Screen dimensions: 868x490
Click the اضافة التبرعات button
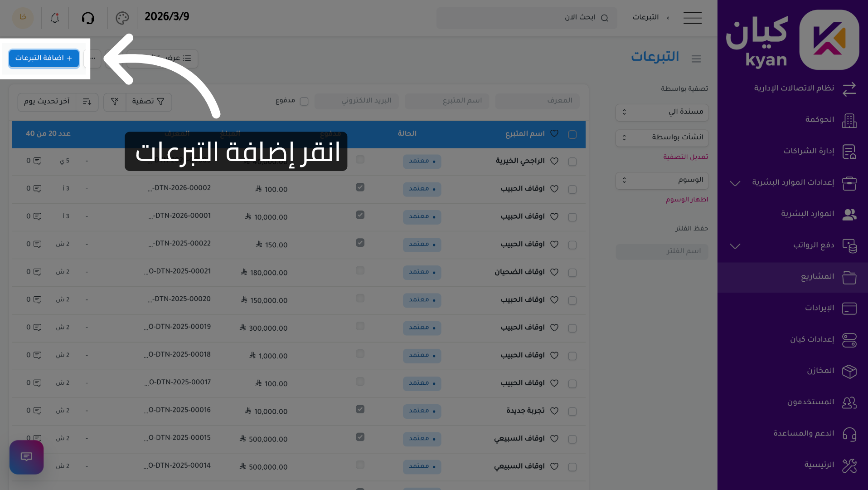44,59
